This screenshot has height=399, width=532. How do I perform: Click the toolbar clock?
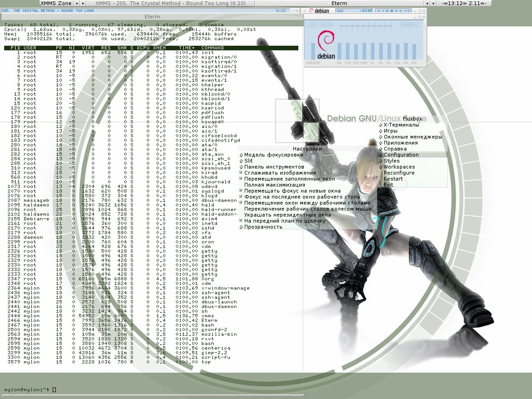pyautogui.click(x=464, y=3)
